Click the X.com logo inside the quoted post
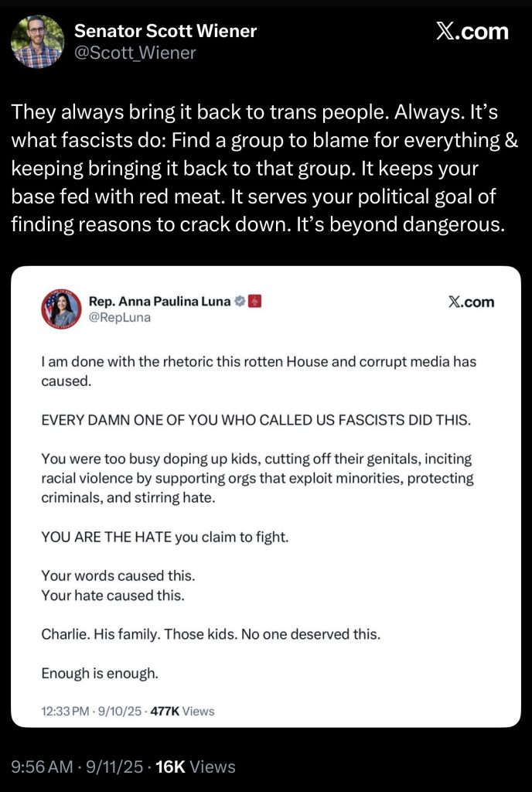Viewport: 532px width, 792px height. (x=471, y=302)
